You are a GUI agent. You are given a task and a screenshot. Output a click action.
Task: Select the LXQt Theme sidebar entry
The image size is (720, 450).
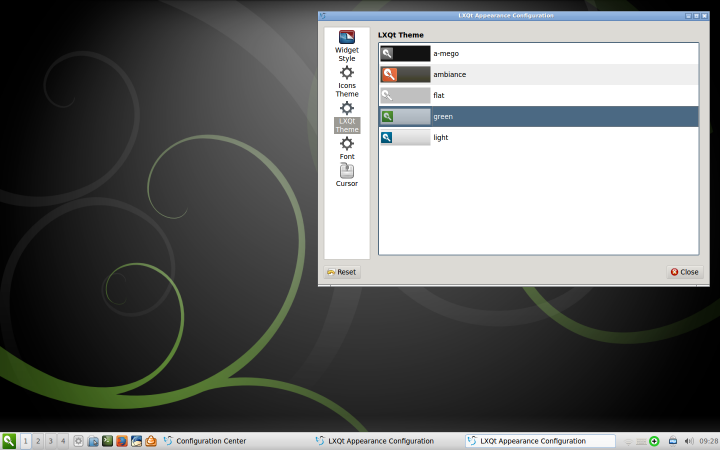pos(347,117)
